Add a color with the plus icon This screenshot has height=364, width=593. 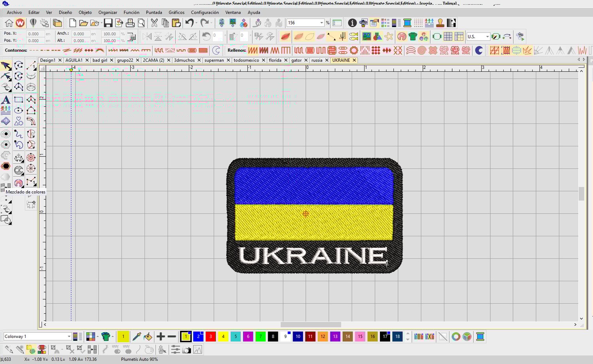(x=161, y=337)
